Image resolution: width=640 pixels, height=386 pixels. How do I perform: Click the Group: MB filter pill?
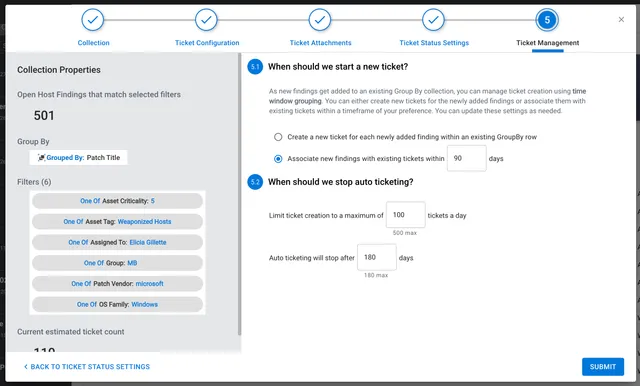tap(117, 263)
